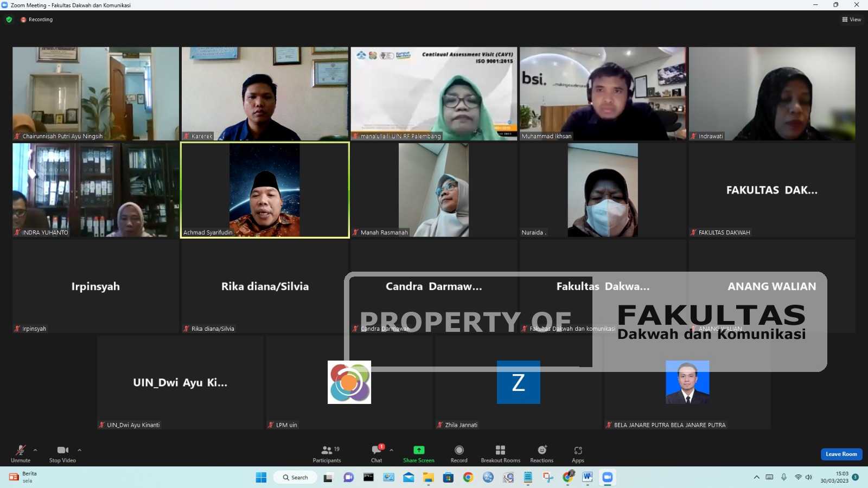The image size is (868, 488).
Task: Click the Recording indicator
Action: (x=37, y=20)
